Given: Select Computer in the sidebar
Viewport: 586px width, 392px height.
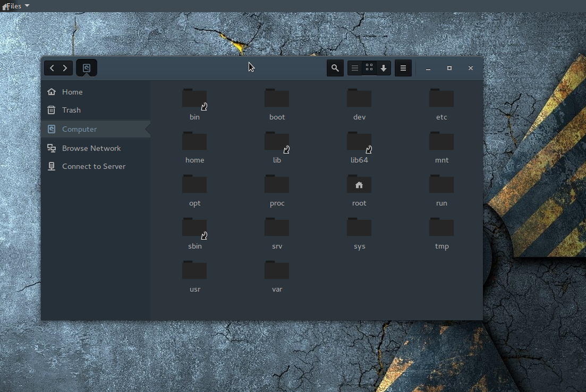Looking at the screenshot, I should (x=96, y=129).
